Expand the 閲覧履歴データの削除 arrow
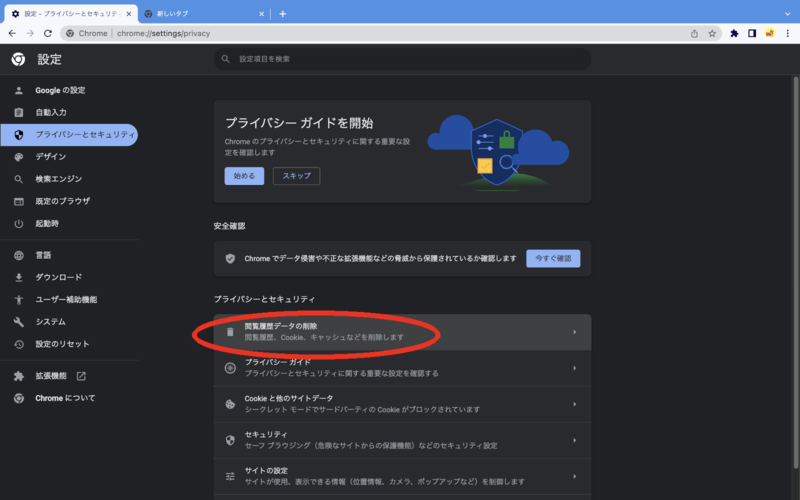Screen dimensions: 800x500 click(574, 332)
